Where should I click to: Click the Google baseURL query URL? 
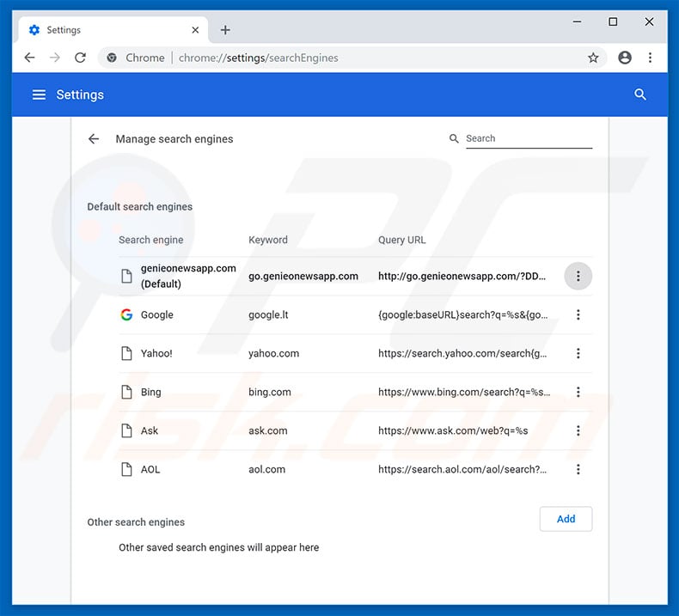coord(462,314)
